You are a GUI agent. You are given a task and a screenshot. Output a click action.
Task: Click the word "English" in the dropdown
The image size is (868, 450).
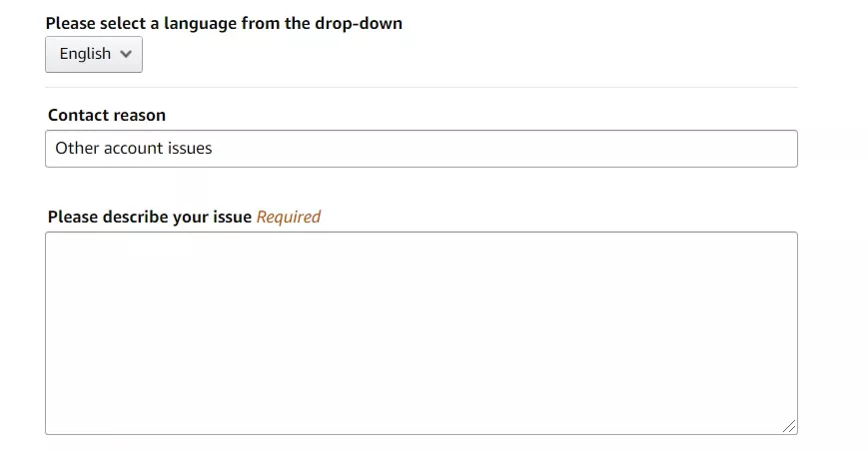click(x=85, y=54)
